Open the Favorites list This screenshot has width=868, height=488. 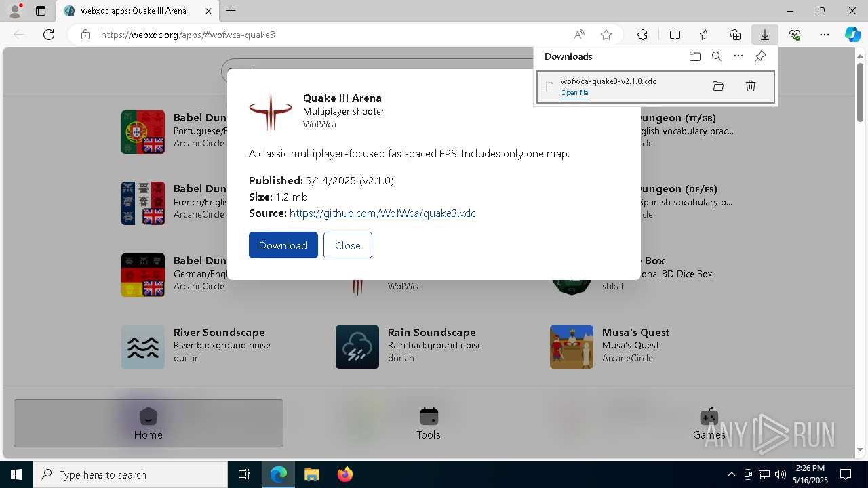coord(705,35)
